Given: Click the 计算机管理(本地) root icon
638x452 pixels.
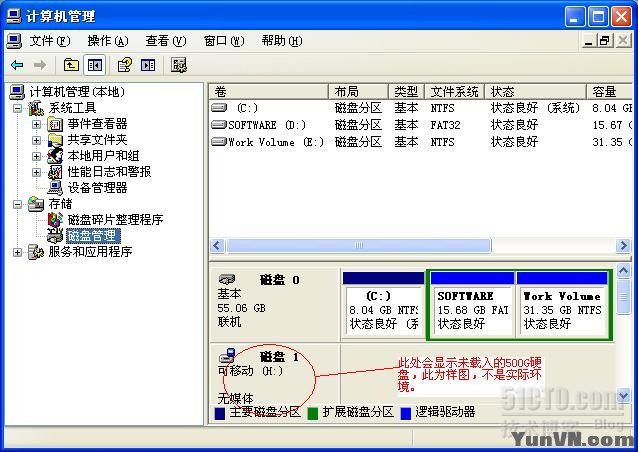Looking at the screenshot, I should (x=17, y=92).
